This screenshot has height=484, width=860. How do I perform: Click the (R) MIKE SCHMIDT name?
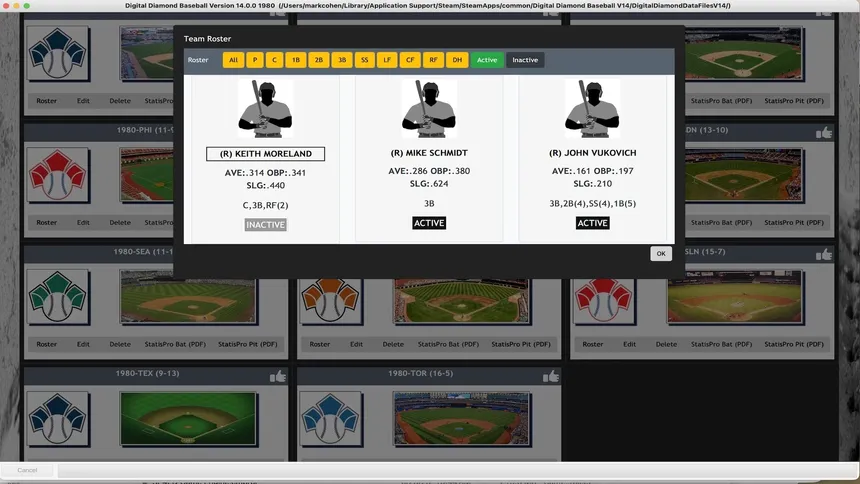click(429, 153)
